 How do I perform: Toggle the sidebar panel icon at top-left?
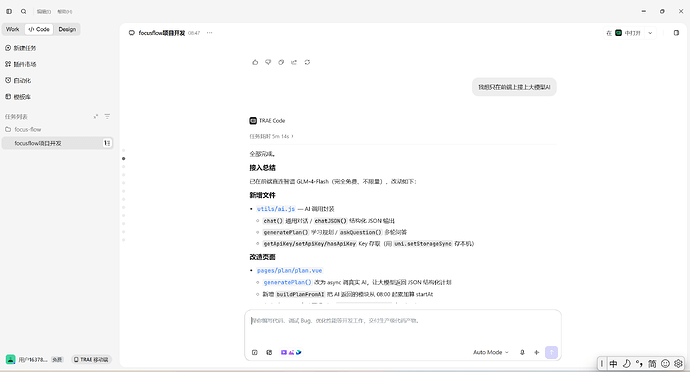(x=9, y=11)
